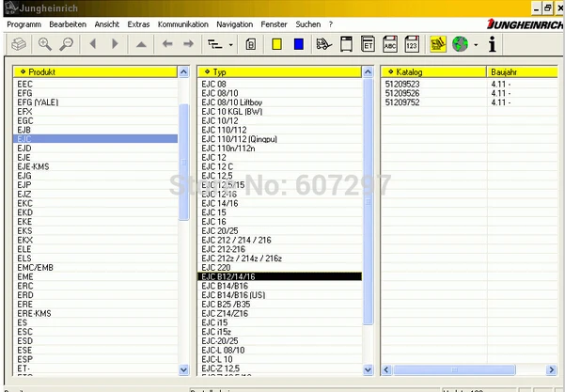Select product EJE-KMS
Screen dimensions: 565x392
click(95, 166)
